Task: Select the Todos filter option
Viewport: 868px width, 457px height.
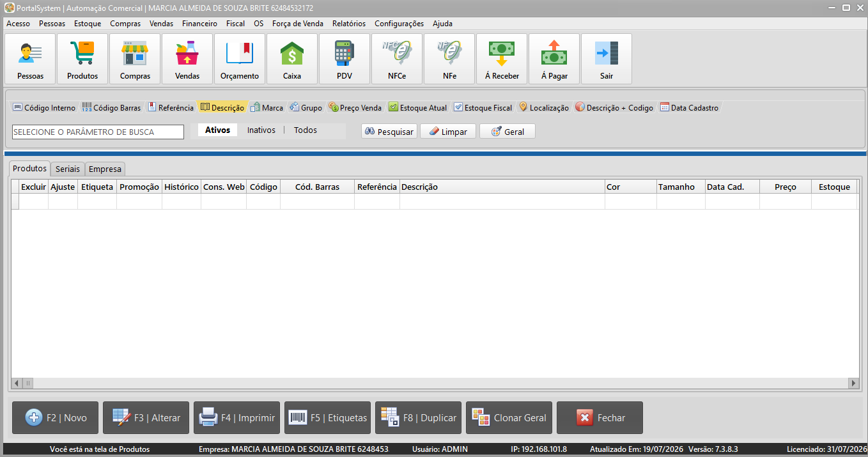Action: [306, 130]
